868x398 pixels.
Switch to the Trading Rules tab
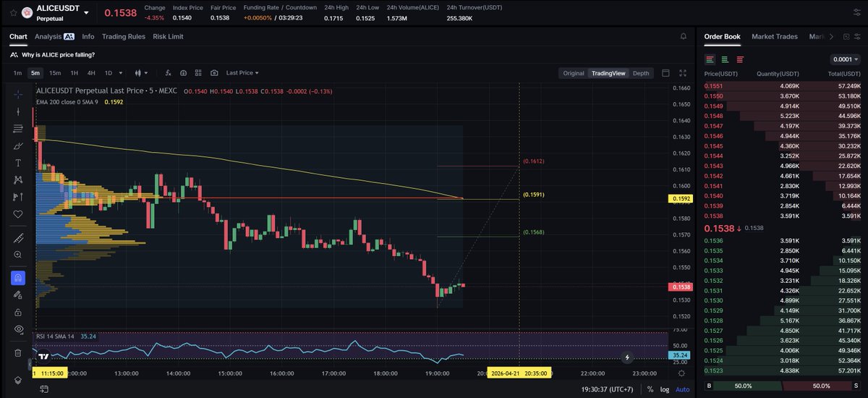(124, 36)
